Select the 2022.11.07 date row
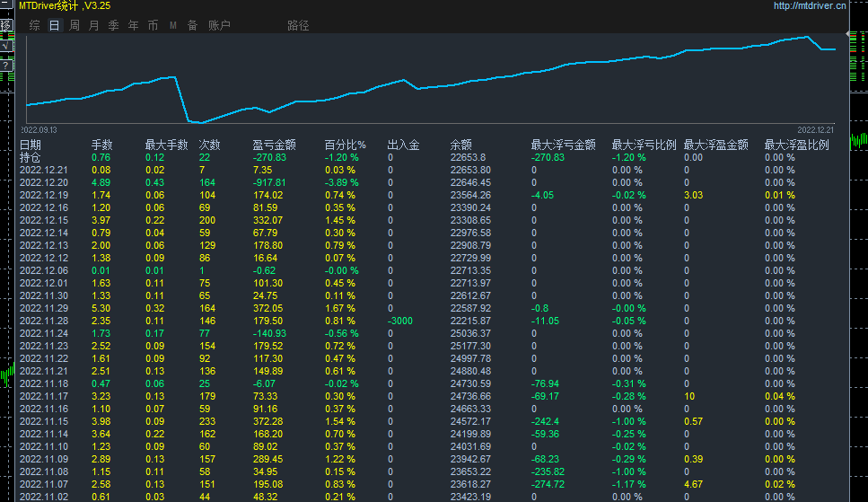Screen dimensions: 868x502 click(44, 484)
